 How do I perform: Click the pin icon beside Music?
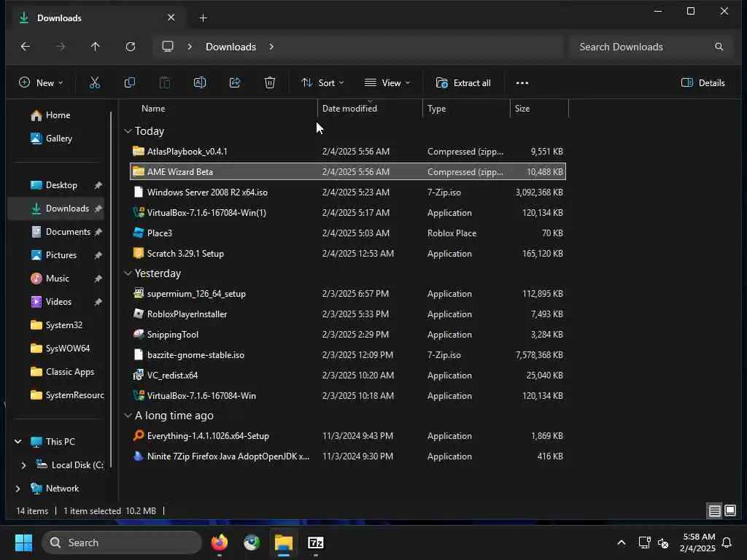coord(98,279)
